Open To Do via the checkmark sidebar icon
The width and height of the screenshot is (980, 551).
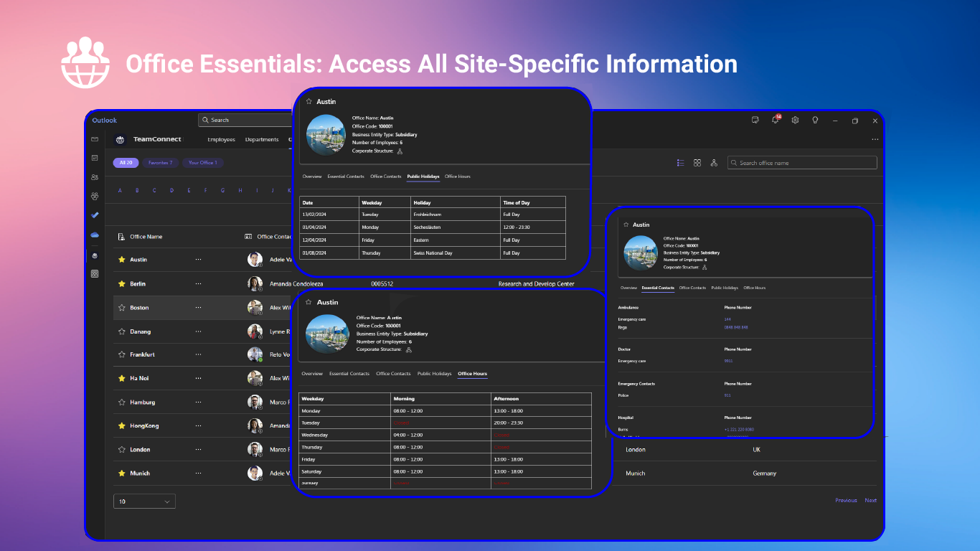[94, 214]
